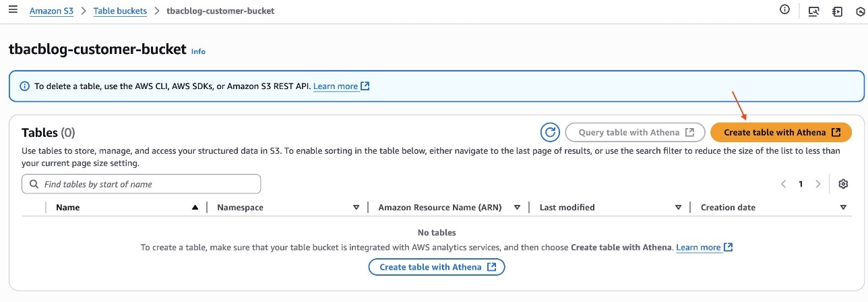Image resolution: width=868 pixels, height=302 pixels.
Task: Open the Info link beside bucket name
Action: click(x=198, y=51)
